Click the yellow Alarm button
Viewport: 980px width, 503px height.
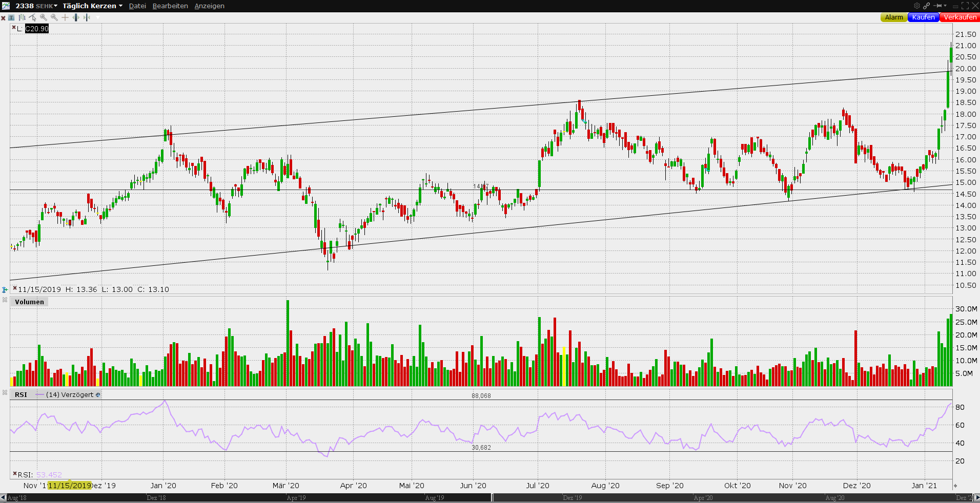pos(893,17)
